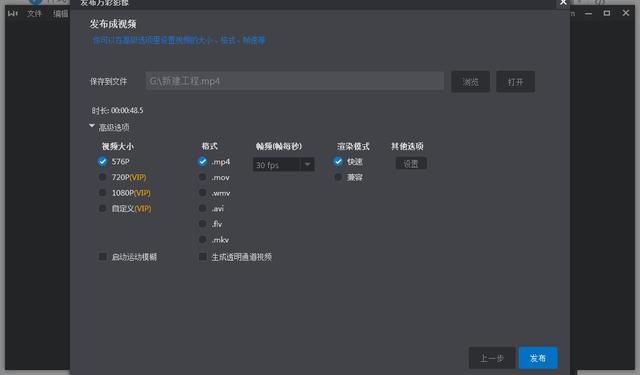Select the .flv format

(x=202, y=224)
